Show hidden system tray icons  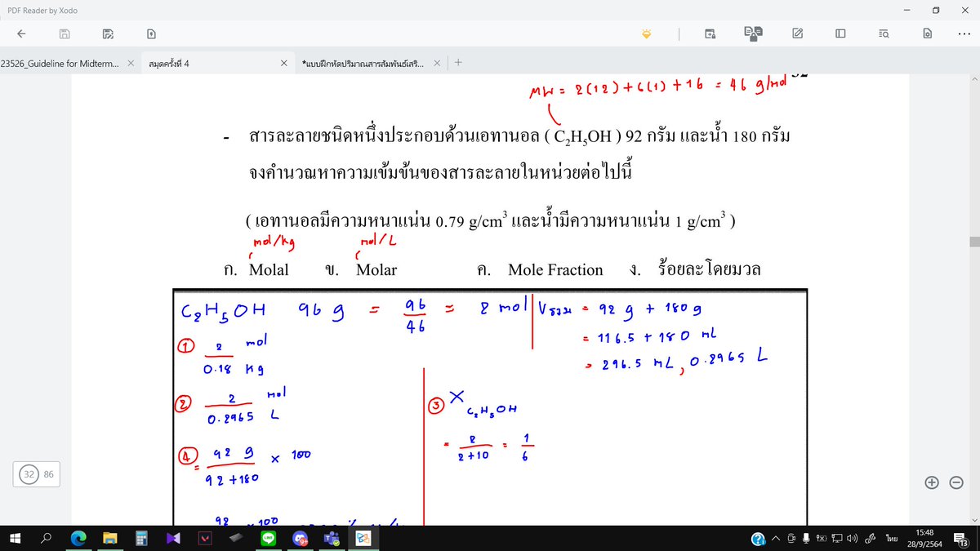point(777,538)
